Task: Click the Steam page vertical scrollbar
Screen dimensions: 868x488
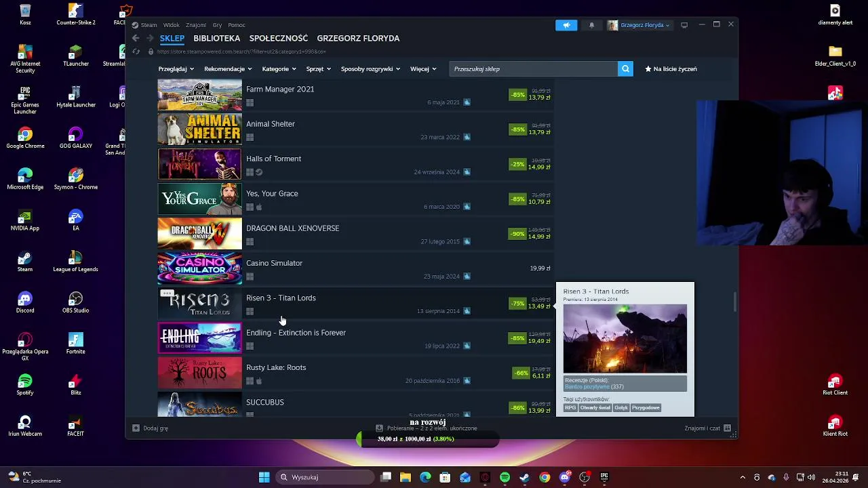Action: pyautogui.click(x=734, y=302)
